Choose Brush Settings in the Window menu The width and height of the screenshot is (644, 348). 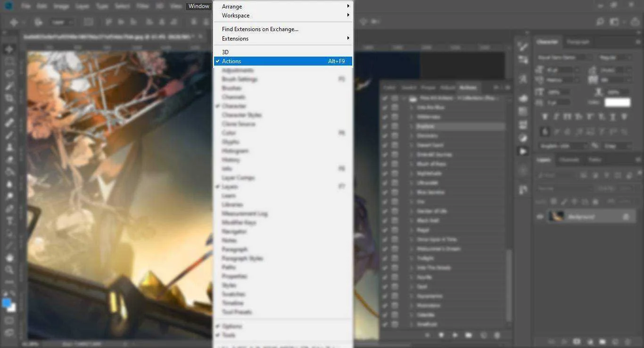[283, 79]
